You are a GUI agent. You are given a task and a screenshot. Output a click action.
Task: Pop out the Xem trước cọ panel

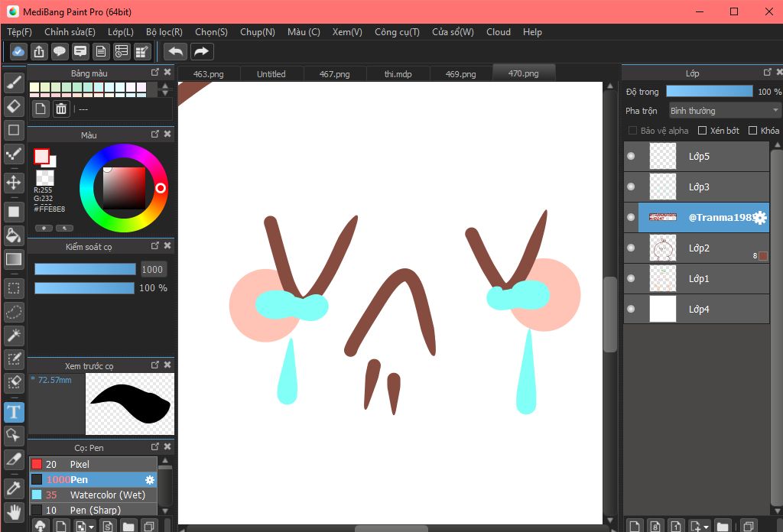154,365
